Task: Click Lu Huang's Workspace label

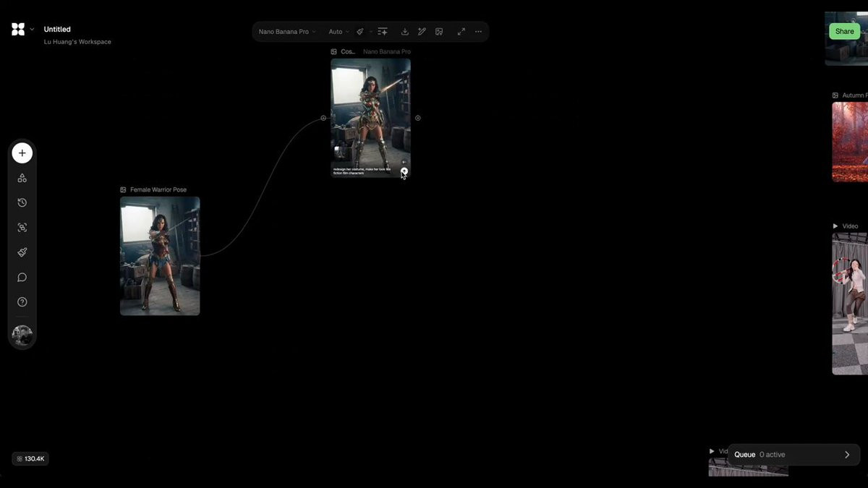Action: click(77, 42)
